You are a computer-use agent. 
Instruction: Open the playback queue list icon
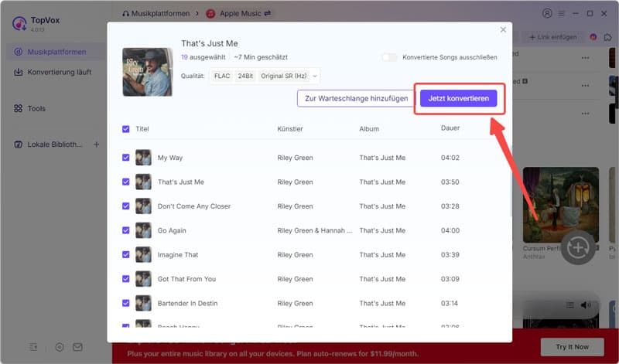click(x=570, y=304)
